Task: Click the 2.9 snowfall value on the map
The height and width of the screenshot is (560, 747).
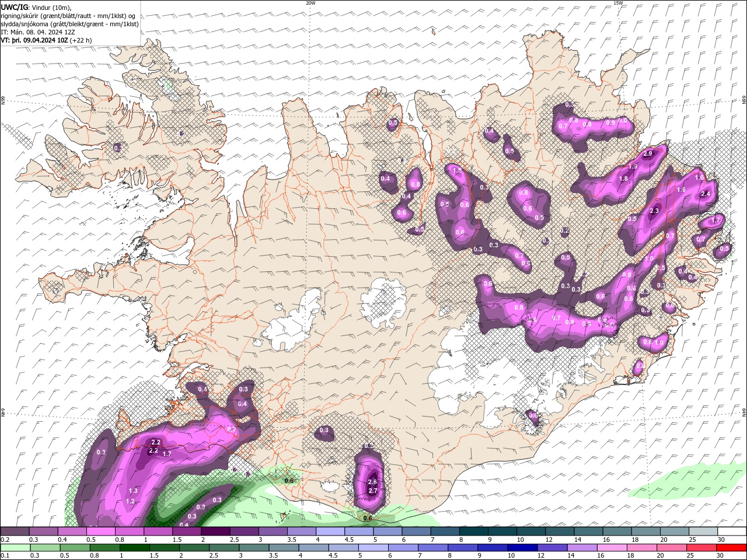Action: [x=648, y=154]
